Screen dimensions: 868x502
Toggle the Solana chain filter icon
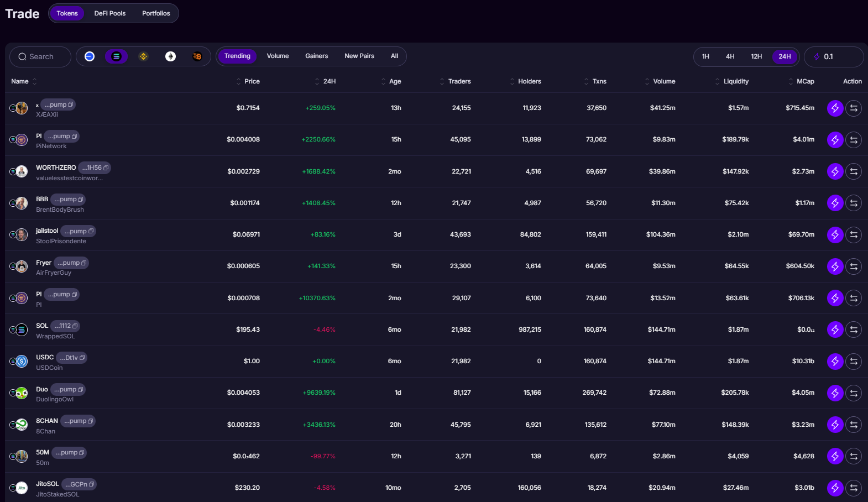click(x=116, y=56)
